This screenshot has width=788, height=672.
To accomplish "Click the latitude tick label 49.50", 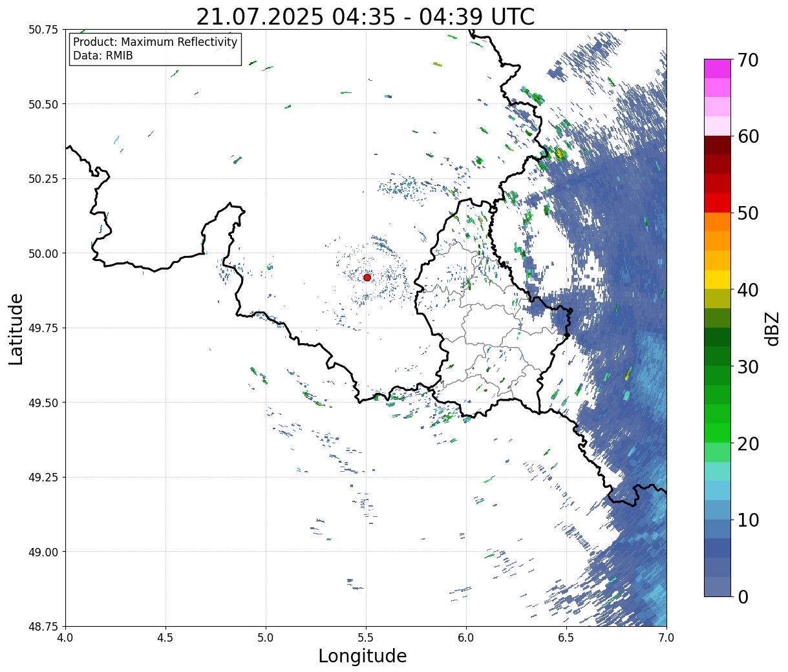I will 43,403.
